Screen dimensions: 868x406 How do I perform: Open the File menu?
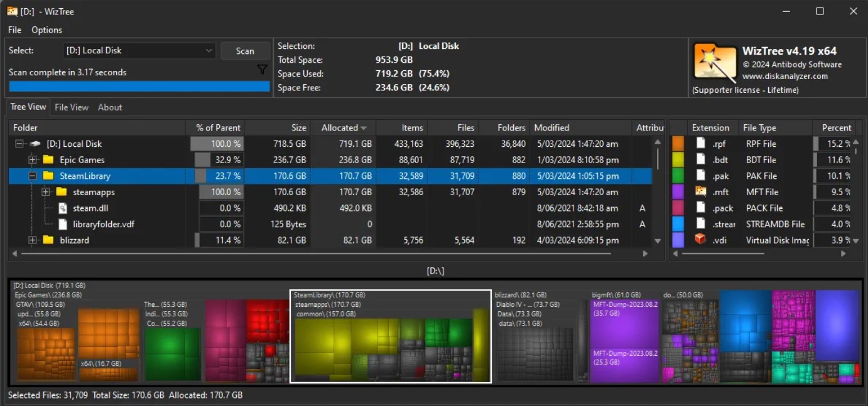[14, 29]
